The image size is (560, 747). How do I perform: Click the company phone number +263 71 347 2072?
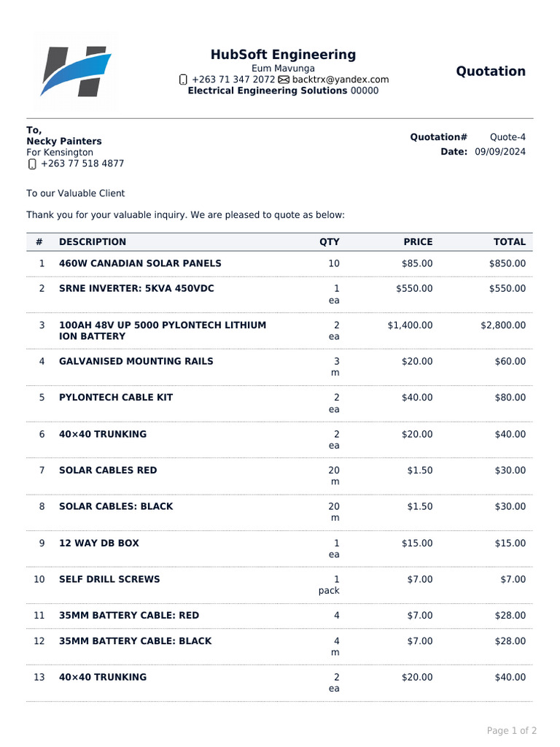click(x=233, y=80)
